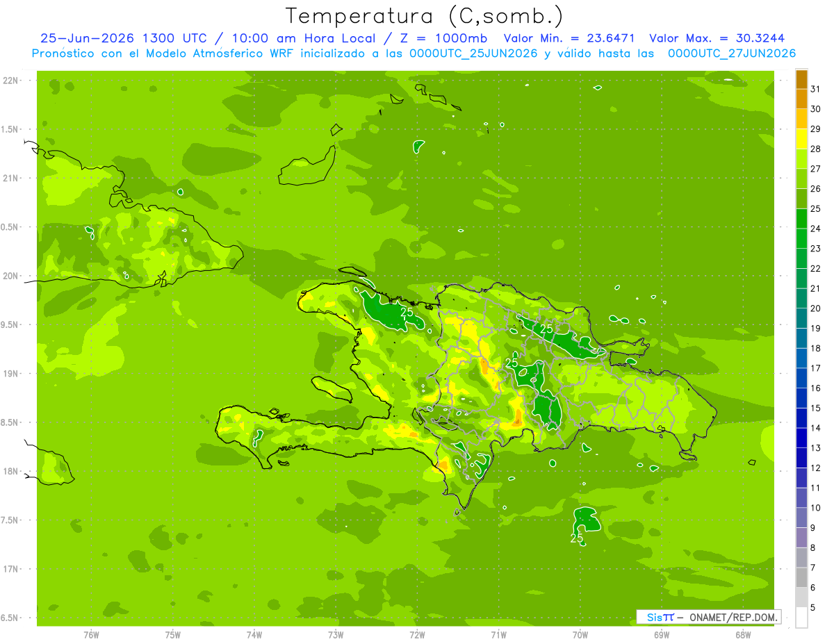Click the longitude axis label "71W"
This screenshot has width=834, height=644.
pyautogui.click(x=498, y=635)
